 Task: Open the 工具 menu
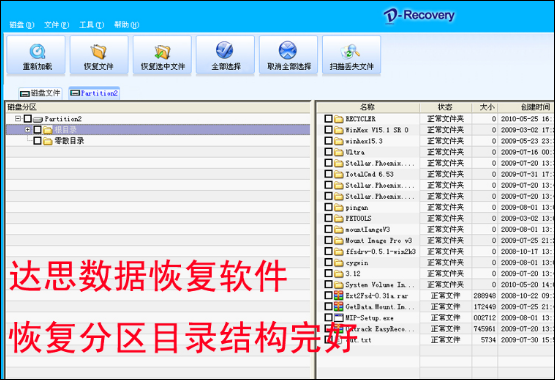[x=91, y=25]
